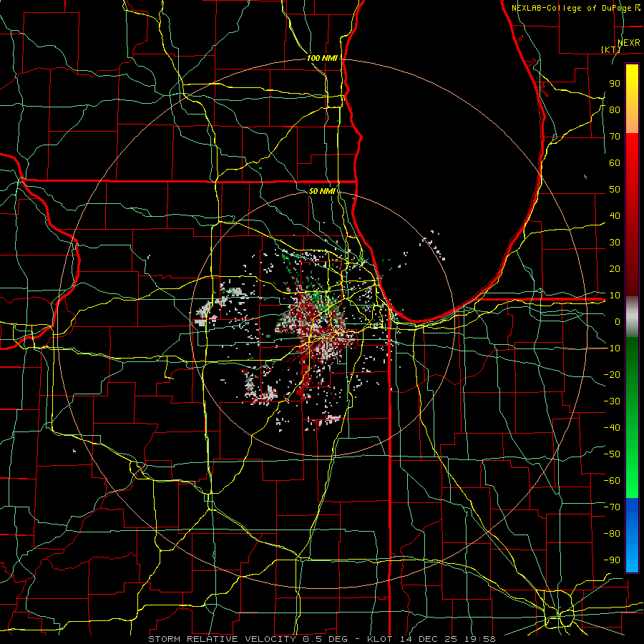Click the -70 value on velocity scale

pos(612,507)
